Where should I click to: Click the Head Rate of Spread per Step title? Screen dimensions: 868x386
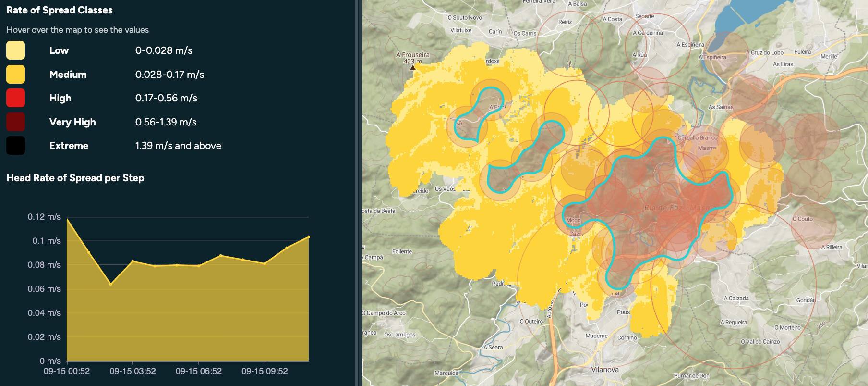[x=75, y=178]
